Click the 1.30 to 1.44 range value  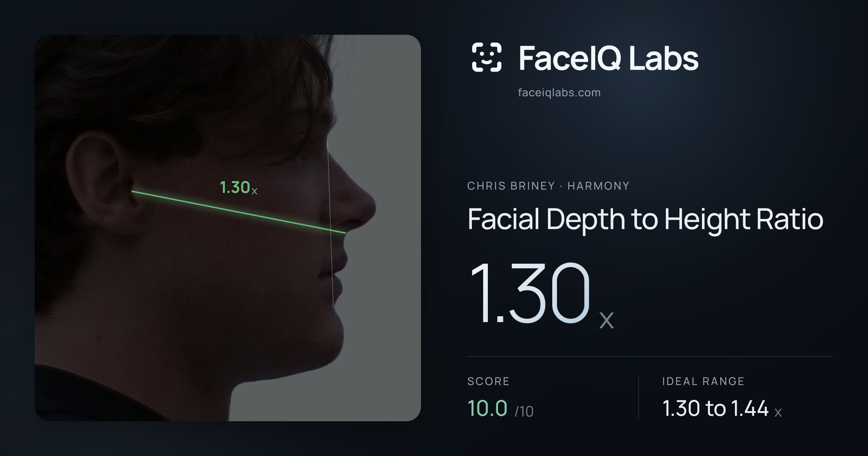[x=722, y=409]
